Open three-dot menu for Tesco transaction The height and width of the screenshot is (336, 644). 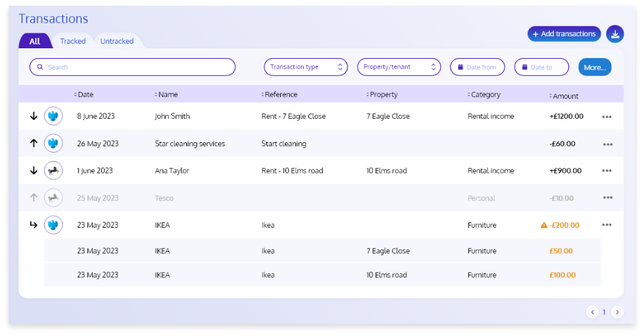[x=607, y=198]
